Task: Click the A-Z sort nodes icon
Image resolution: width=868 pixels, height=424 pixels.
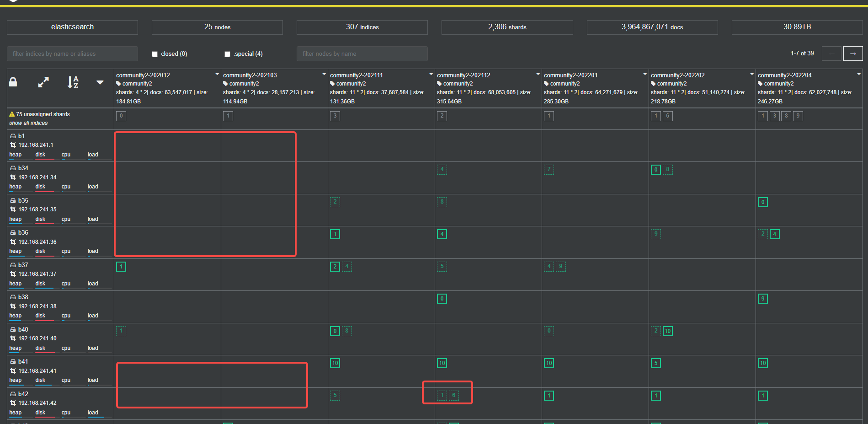Action: pyautogui.click(x=73, y=82)
